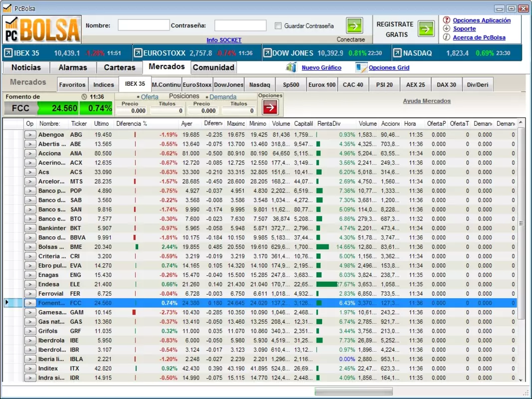
Task: Expand the Abengoa row arrow button
Action: [x=30, y=135]
